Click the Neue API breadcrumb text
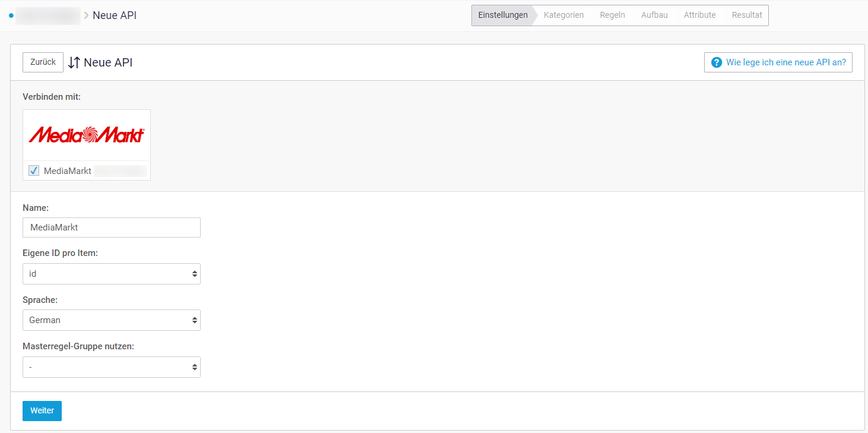868x433 pixels. 115,15
